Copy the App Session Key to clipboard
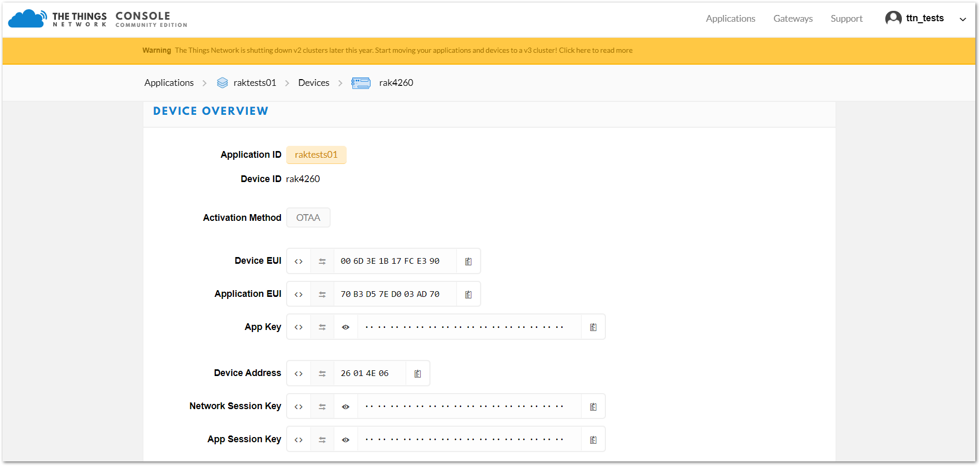 click(593, 440)
